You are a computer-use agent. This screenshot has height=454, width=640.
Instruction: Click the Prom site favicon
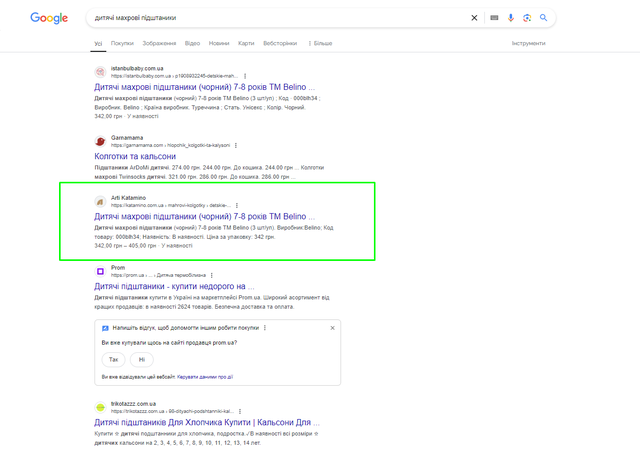pyautogui.click(x=100, y=271)
